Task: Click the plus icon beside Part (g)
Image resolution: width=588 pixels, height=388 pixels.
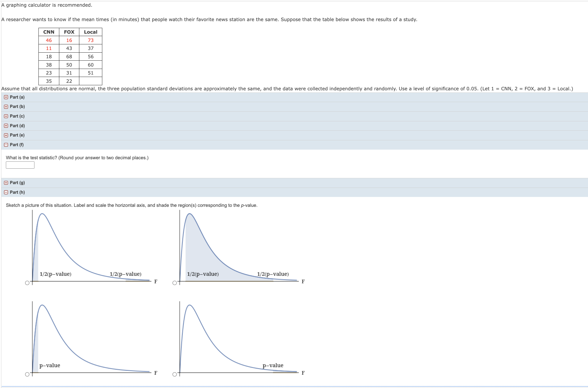Action: [x=6, y=183]
